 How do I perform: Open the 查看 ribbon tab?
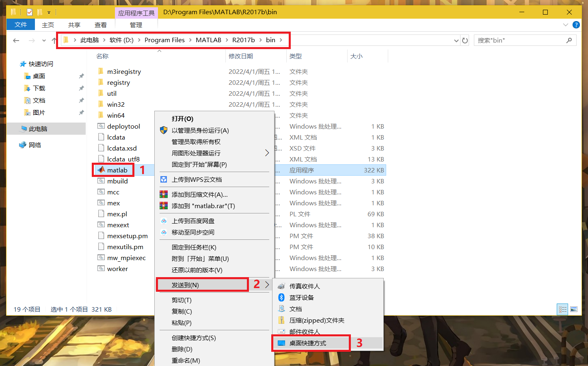pyautogui.click(x=100, y=25)
